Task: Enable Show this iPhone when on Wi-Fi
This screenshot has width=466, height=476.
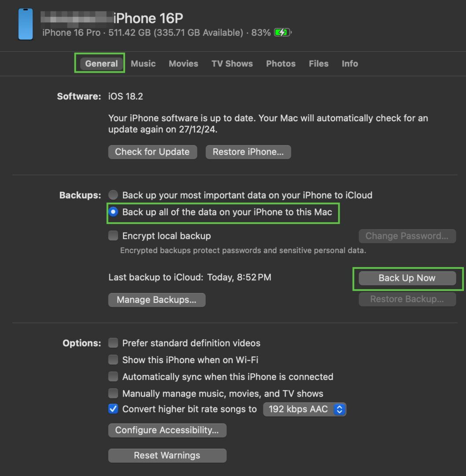Action: pyautogui.click(x=114, y=360)
